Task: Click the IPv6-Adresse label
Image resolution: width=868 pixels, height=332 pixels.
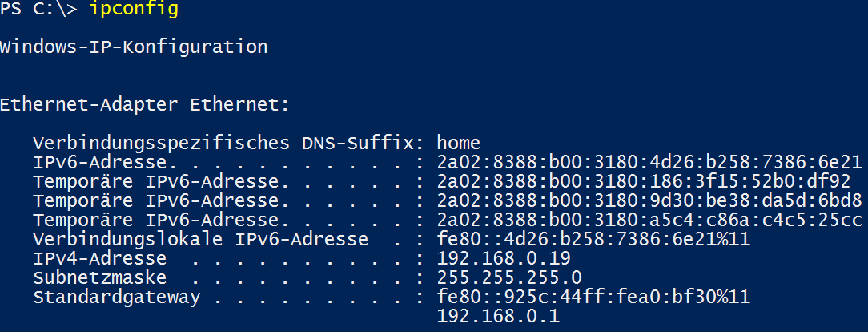Action: (x=99, y=163)
